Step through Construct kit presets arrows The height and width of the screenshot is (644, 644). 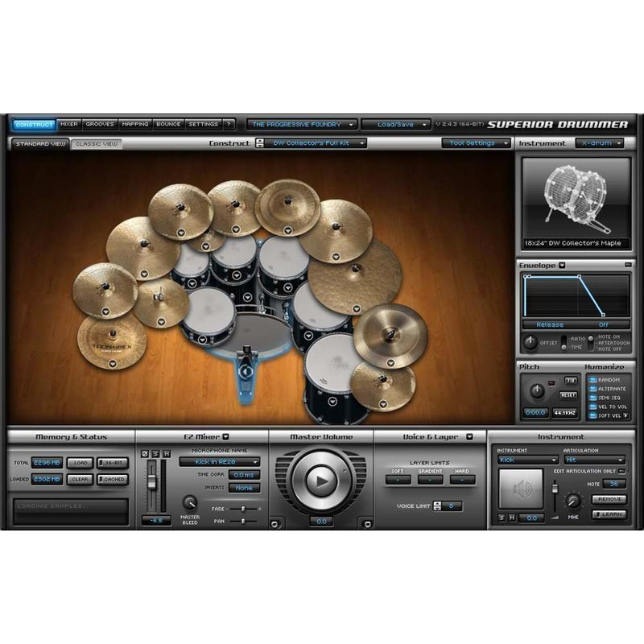[259, 143]
